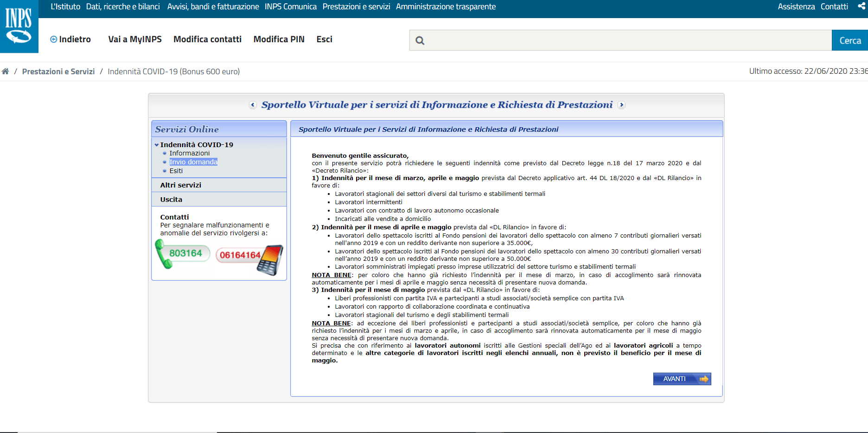
Task: Click Assistenza link
Action: [796, 6]
